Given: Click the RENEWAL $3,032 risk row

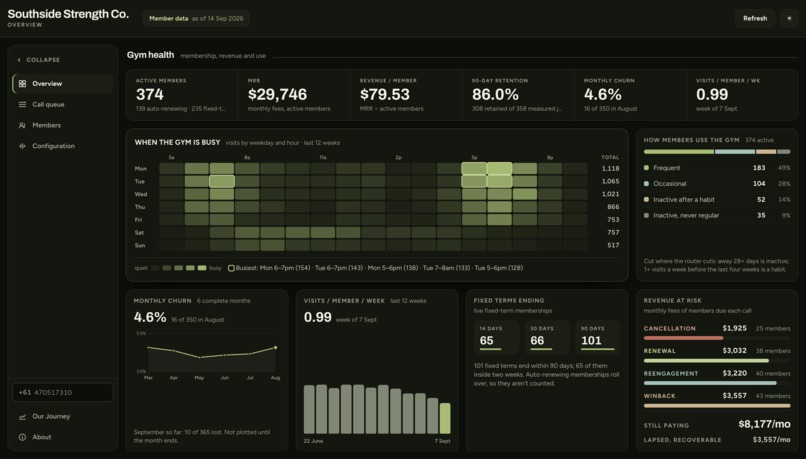Looking at the screenshot, I should tap(717, 355).
